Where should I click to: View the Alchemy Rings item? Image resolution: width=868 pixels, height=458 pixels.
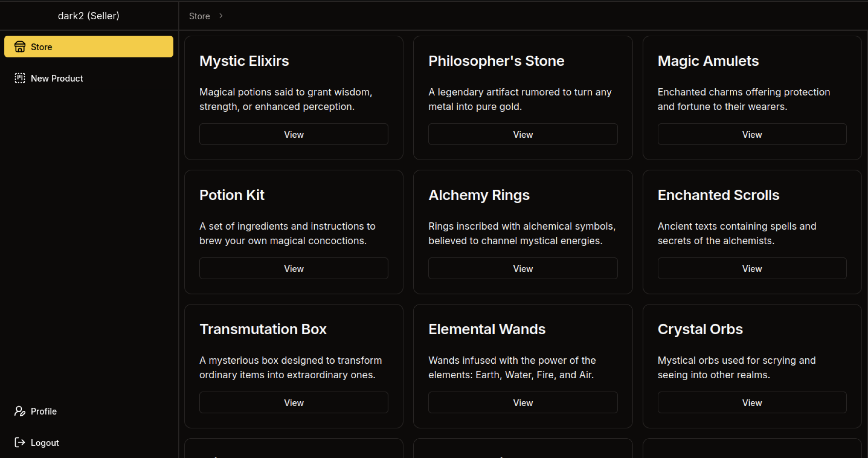click(522, 268)
